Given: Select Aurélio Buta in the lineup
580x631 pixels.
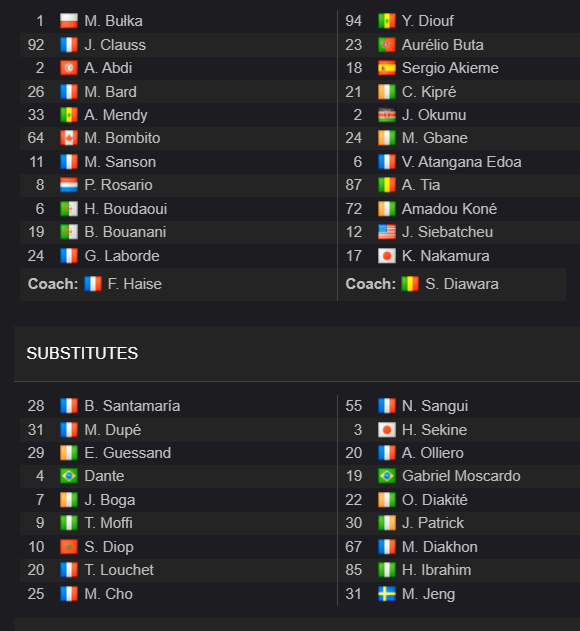Looking at the screenshot, I should [443, 45].
